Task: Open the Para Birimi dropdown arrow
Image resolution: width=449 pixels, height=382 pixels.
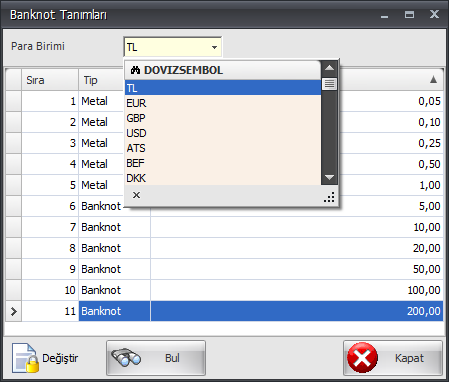Action: pyautogui.click(x=214, y=47)
